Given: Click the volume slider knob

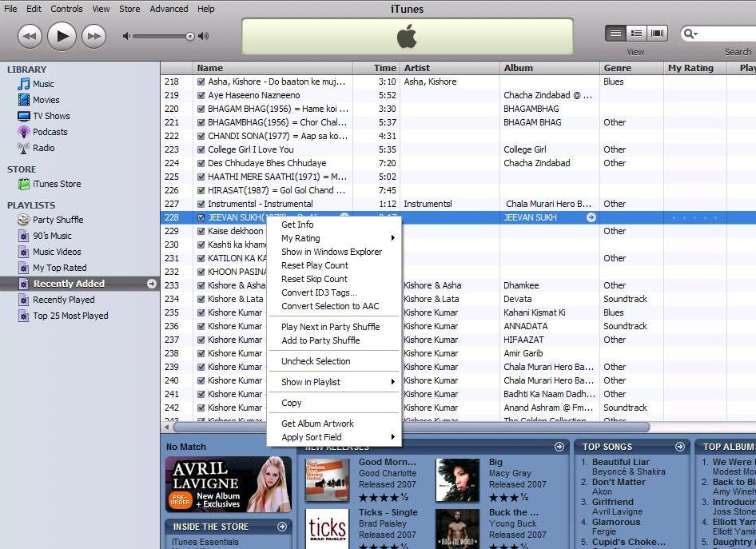Looking at the screenshot, I should (x=190, y=36).
